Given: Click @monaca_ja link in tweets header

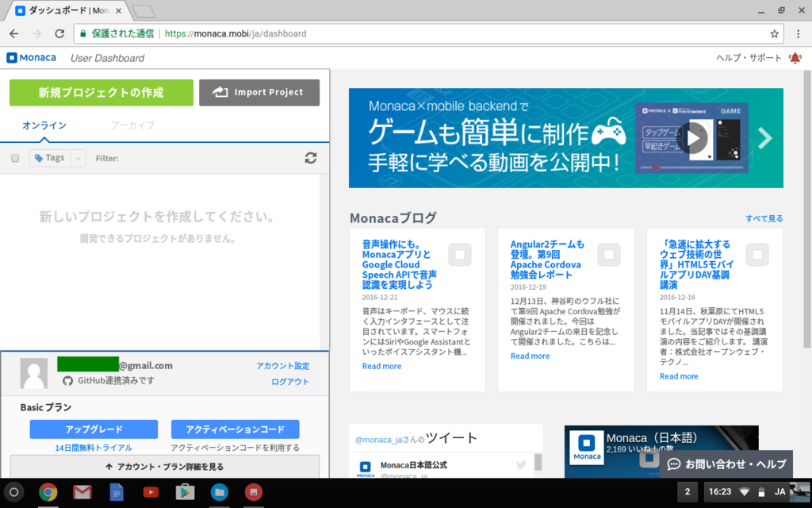Looking at the screenshot, I should [378, 440].
